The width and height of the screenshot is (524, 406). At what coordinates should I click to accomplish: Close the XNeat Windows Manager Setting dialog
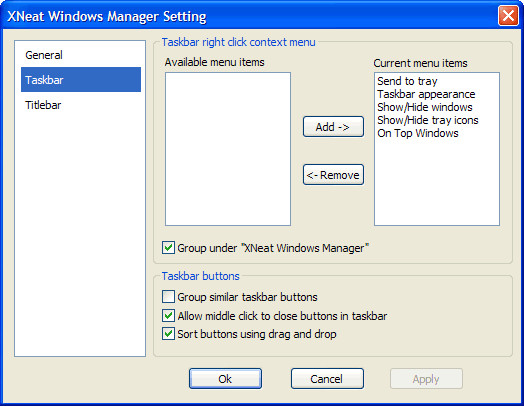[508, 15]
